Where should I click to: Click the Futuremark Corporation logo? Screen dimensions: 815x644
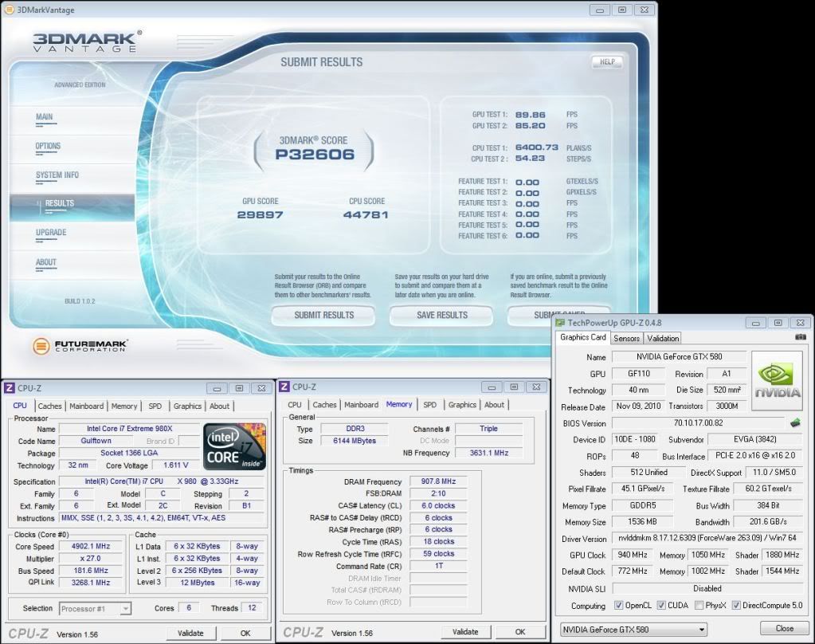pyautogui.click(x=80, y=346)
